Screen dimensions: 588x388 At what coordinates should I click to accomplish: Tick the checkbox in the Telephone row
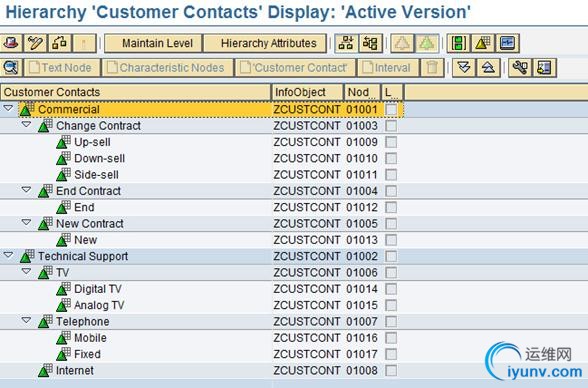(x=391, y=322)
